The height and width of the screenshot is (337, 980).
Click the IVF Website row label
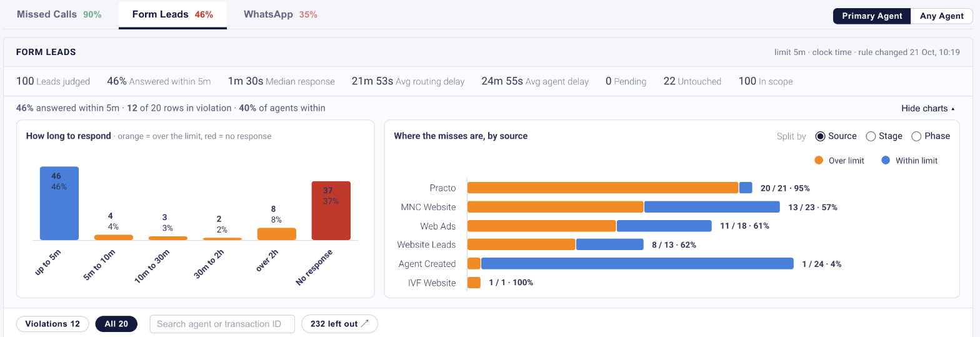click(432, 283)
